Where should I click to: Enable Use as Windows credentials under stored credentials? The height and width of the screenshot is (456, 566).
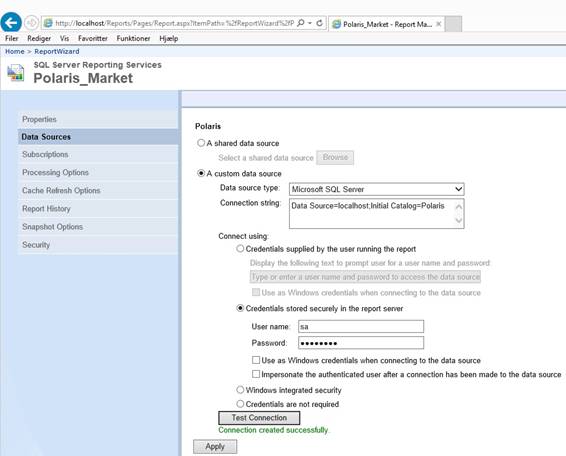[x=256, y=360]
